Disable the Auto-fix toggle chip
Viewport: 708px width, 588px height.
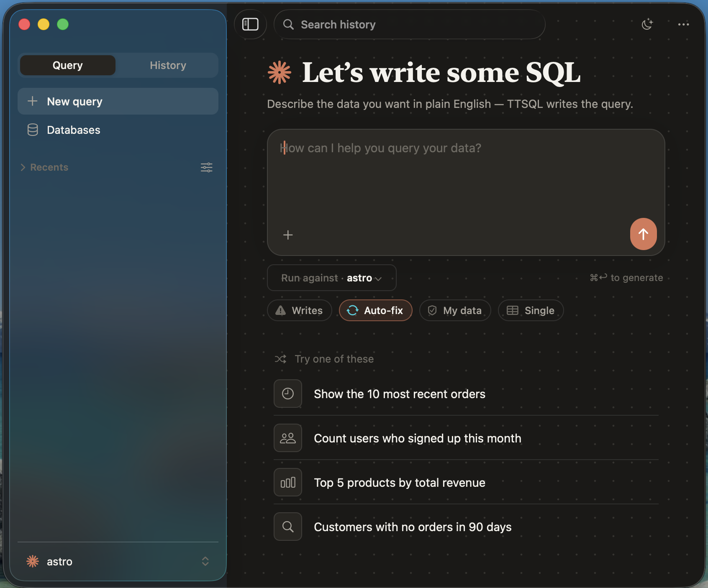[x=375, y=310]
